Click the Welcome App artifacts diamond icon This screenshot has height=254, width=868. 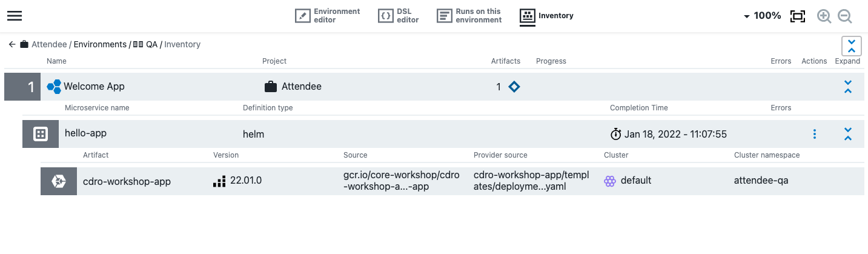point(514,87)
